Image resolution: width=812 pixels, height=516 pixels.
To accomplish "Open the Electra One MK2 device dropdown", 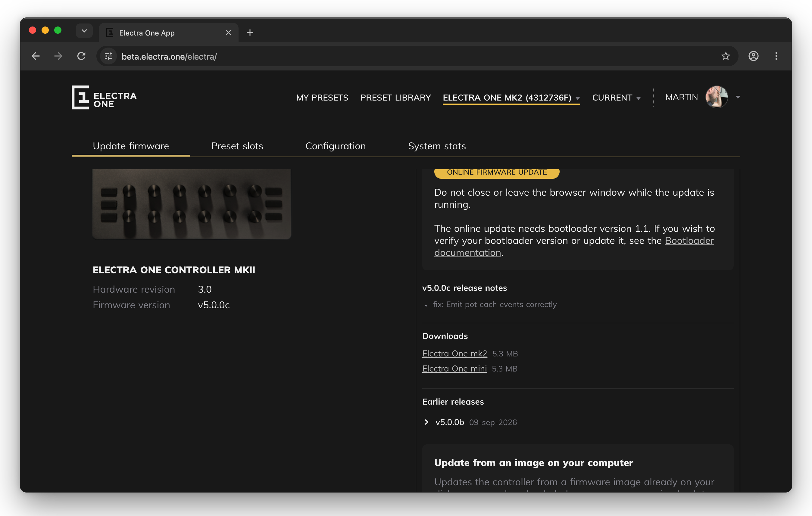I will point(511,98).
